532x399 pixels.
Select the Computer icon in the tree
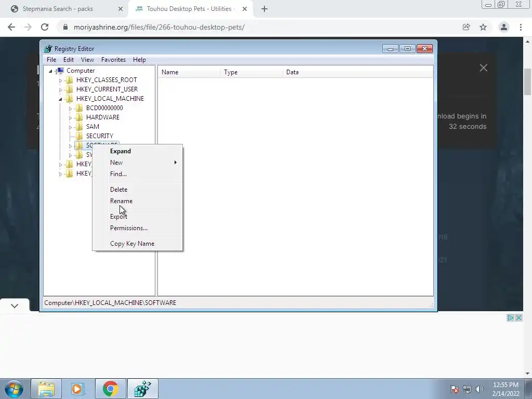pos(60,71)
